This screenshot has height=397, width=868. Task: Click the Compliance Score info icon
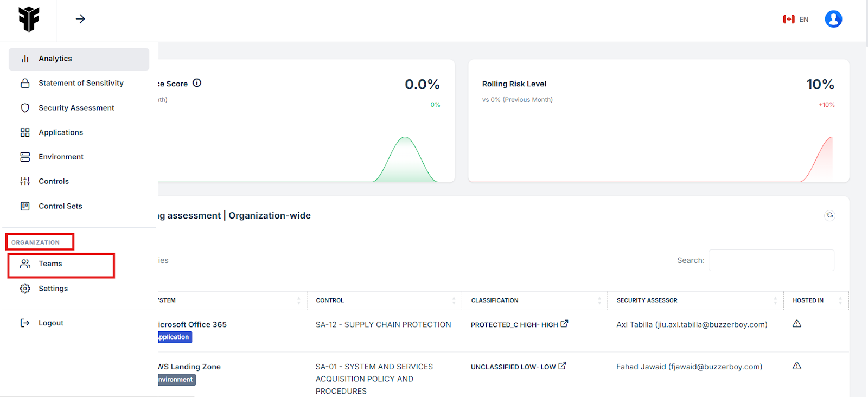click(197, 83)
